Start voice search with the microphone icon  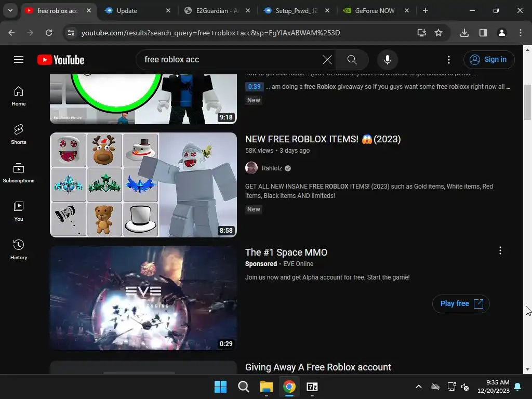coord(387,60)
